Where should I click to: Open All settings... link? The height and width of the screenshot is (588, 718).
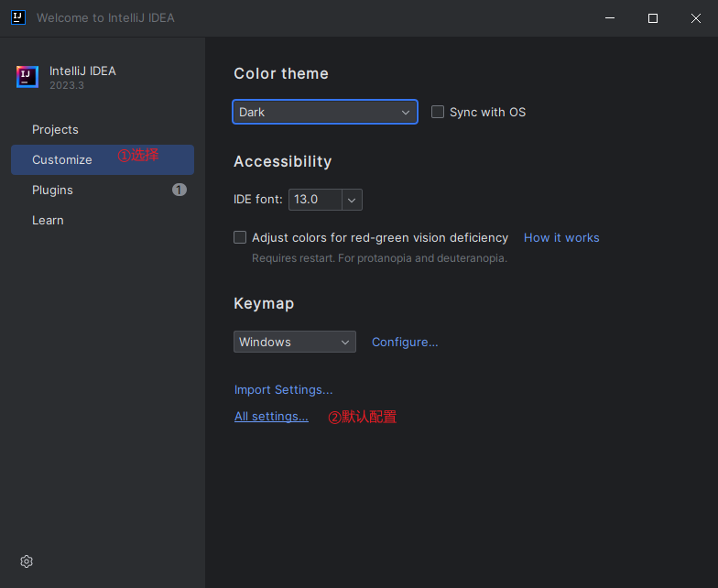click(x=271, y=416)
